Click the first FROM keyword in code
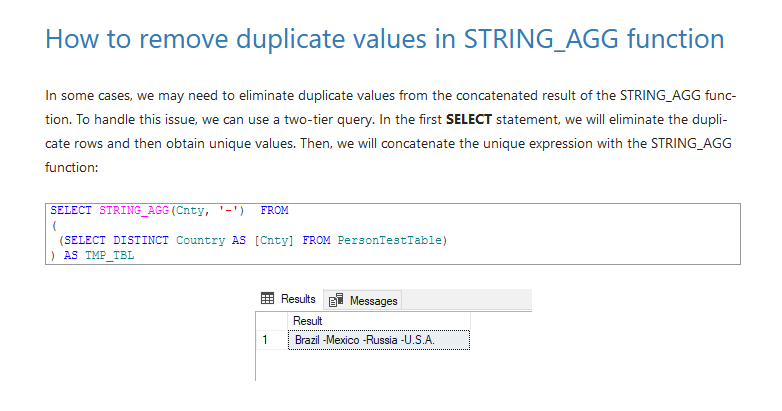The width and height of the screenshot is (782, 411). (x=274, y=210)
